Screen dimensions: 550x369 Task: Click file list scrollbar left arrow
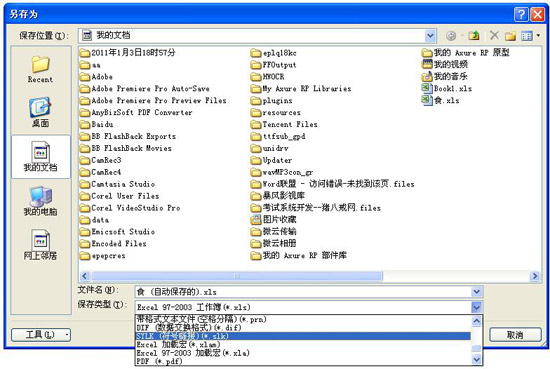(x=85, y=276)
